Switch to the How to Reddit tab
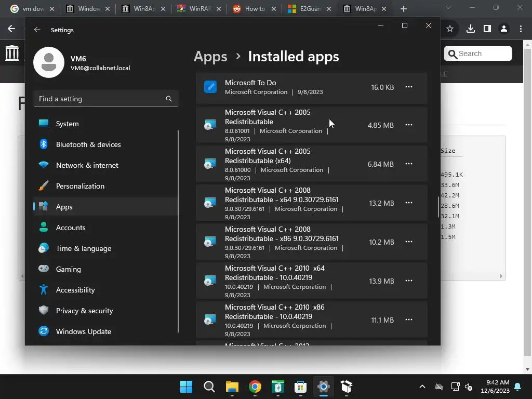Screen dimensions: 532x399 255,9
